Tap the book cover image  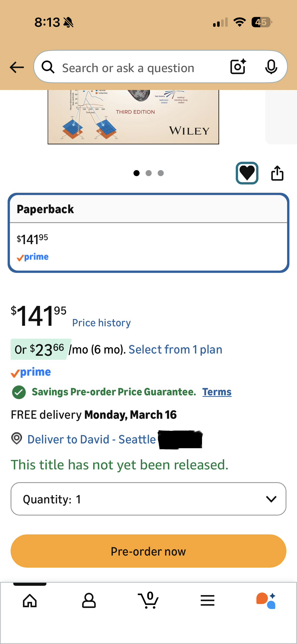pyautogui.click(x=133, y=117)
